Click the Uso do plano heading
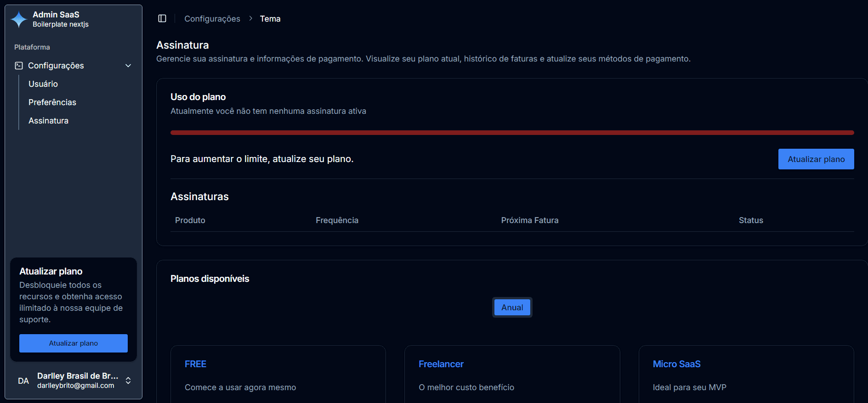This screenshot has height=403, width=868. (x=198, y=97)
